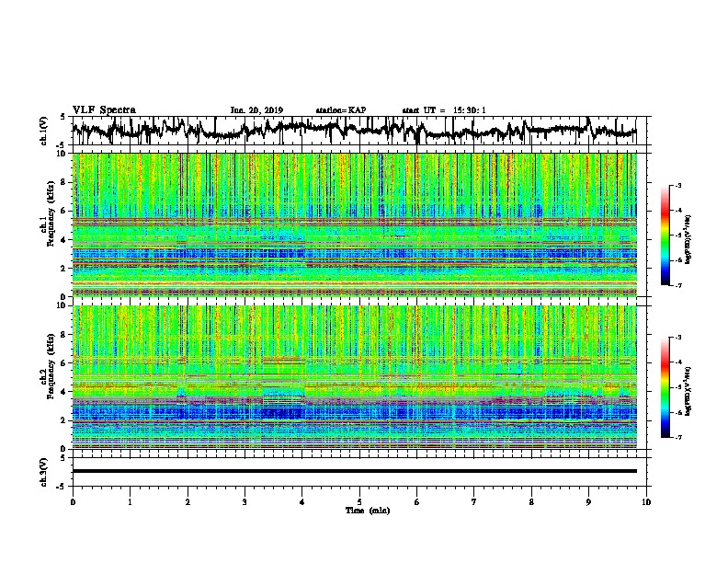Click the "0" tick on the time axis
Image resolution: width=728 pixels, height=563 pixels.
pos(73,502)
